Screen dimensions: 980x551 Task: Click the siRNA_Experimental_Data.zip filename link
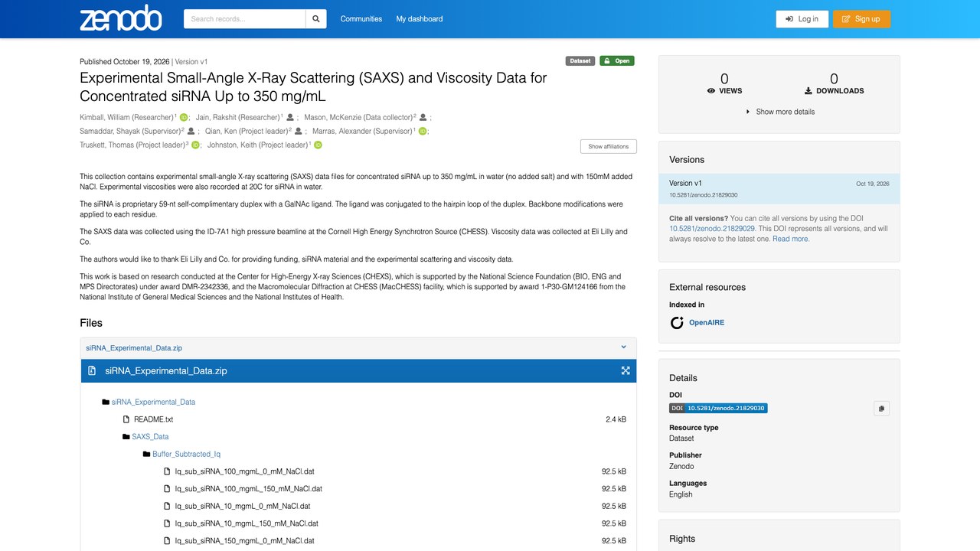(x=134, y=347)
